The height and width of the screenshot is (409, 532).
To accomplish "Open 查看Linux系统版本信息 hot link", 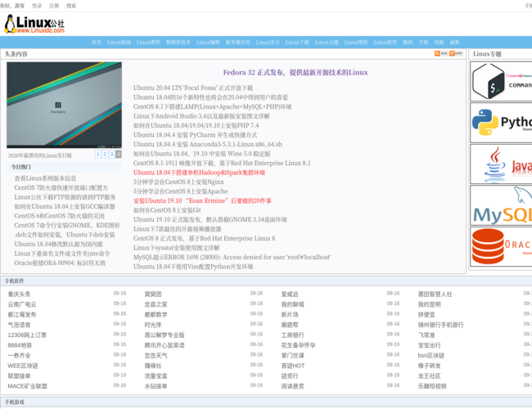I will [x=45, y=178].
